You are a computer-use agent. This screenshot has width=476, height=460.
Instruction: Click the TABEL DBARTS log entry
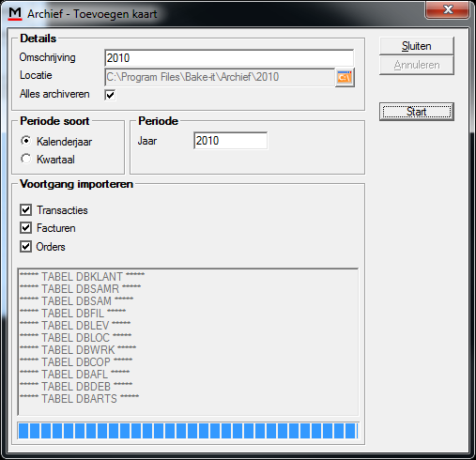tap(79, 399)
